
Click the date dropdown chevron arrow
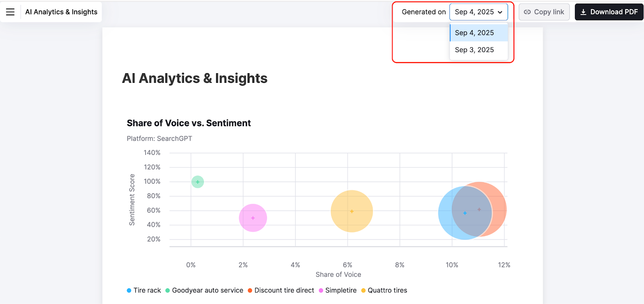(500, 12)
